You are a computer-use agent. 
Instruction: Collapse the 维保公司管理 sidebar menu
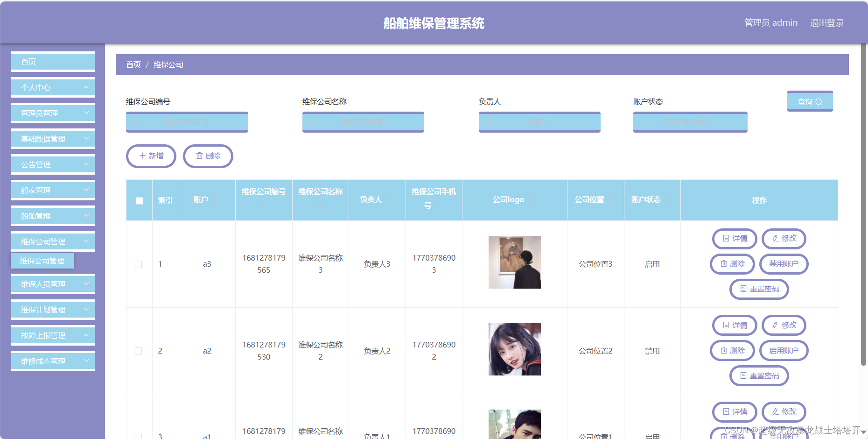point(53,241)
